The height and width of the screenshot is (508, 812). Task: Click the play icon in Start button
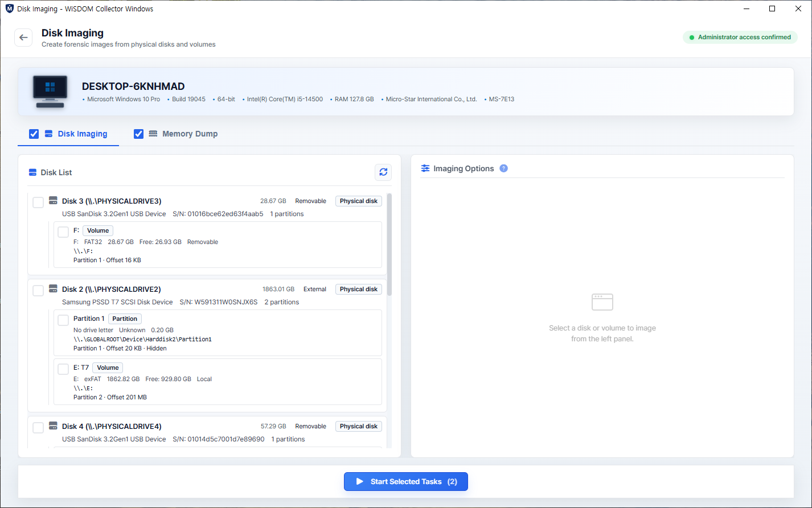pyautogui.click(x=360, y=481)
